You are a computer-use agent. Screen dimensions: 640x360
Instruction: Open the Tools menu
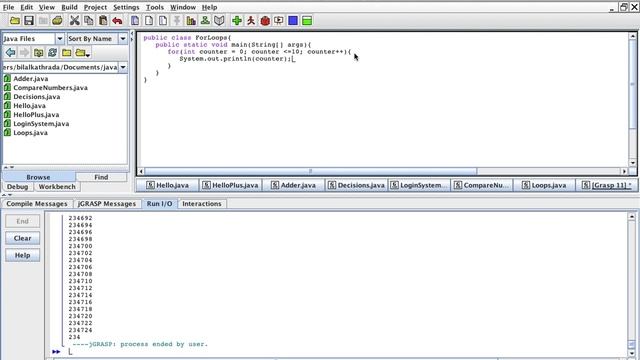(155, 7)
